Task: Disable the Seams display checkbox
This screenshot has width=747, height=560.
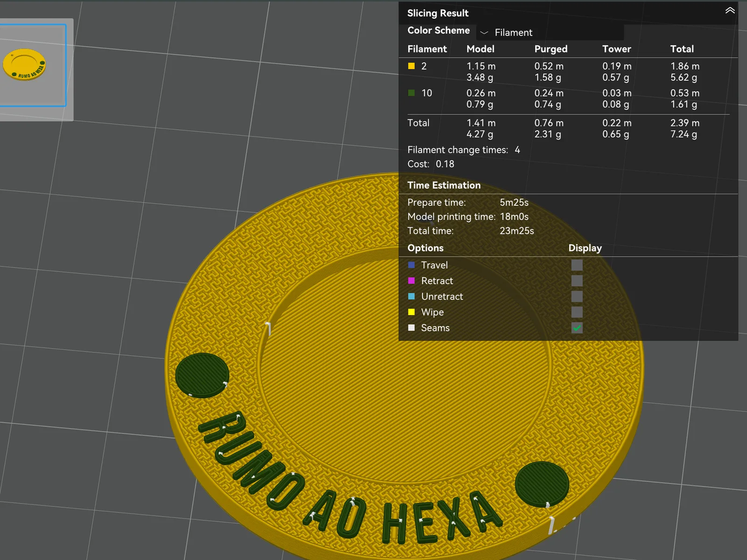Action: coord(577,328)
